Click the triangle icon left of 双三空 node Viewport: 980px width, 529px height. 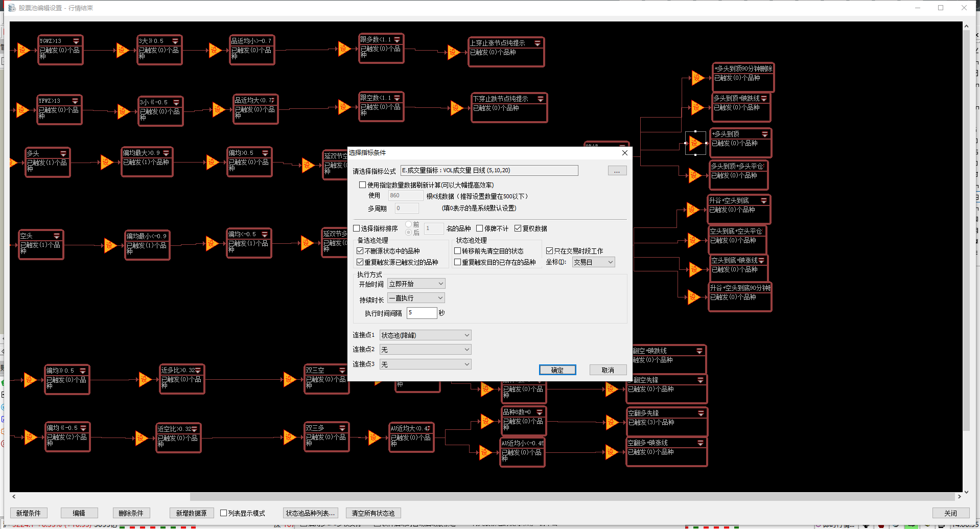[x=289, y=379]
